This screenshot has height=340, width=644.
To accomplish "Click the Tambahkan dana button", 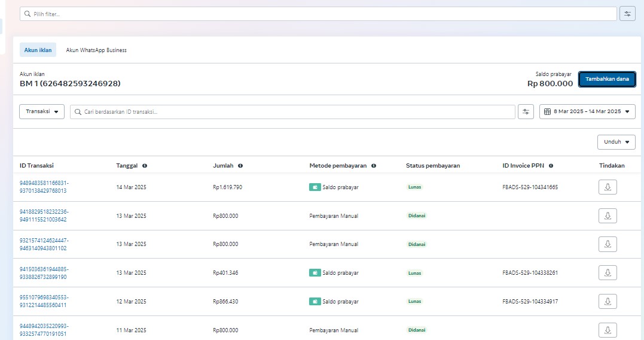I will point(607,80).
